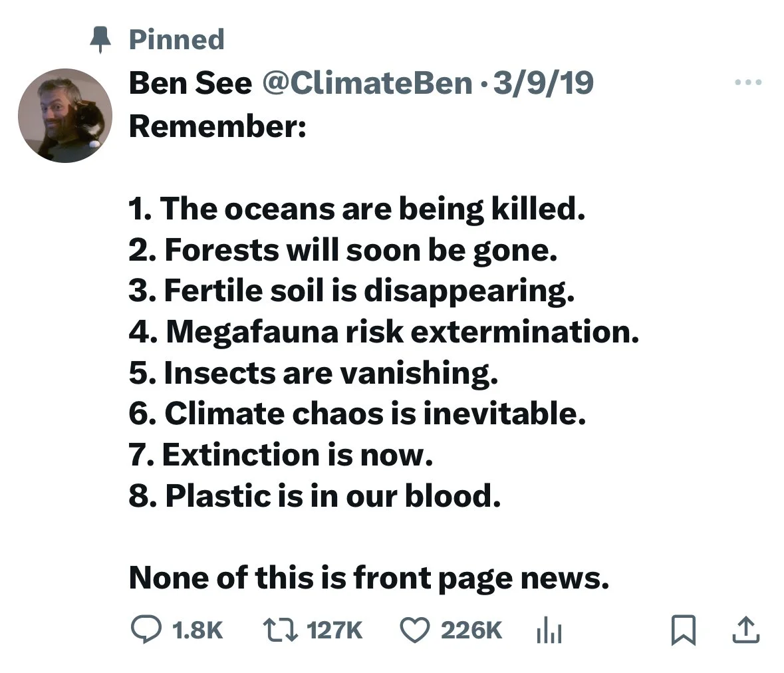This screenshot has width=784, height=673.
Task: Click "None of this is front page news" text
Action: pyautogui.click(x=368, y=577)
